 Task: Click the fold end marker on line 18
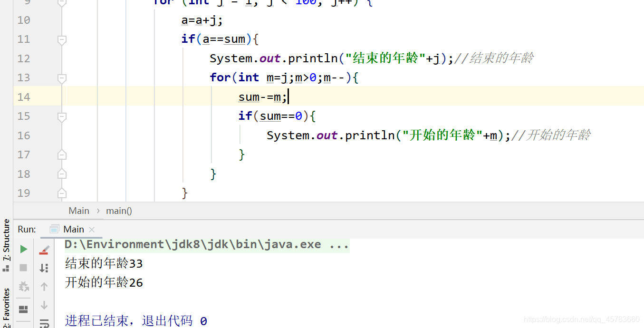click(x=61, y=174)
